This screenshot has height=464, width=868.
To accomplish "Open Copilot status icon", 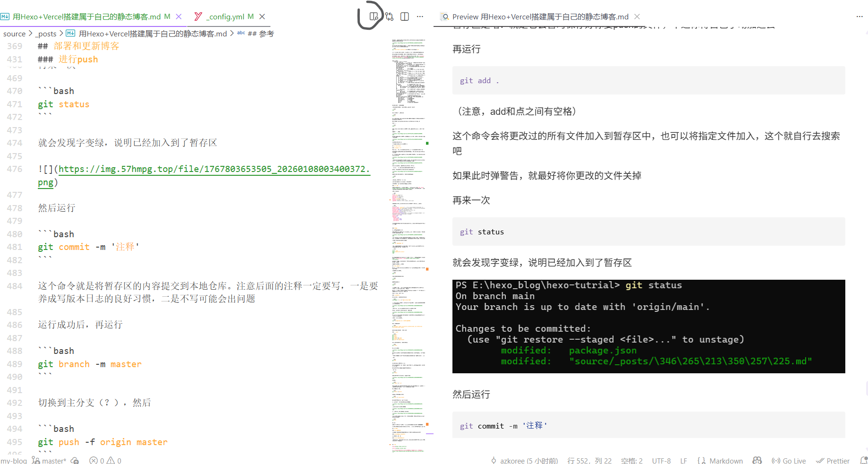I will tap(757, 460).
